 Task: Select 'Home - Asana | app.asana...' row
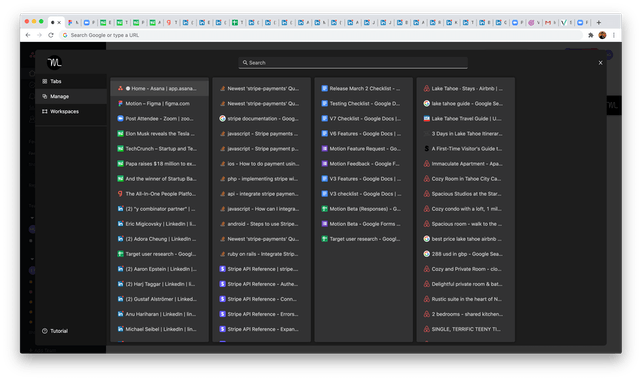pyautogui.click(x=159, y=88)
